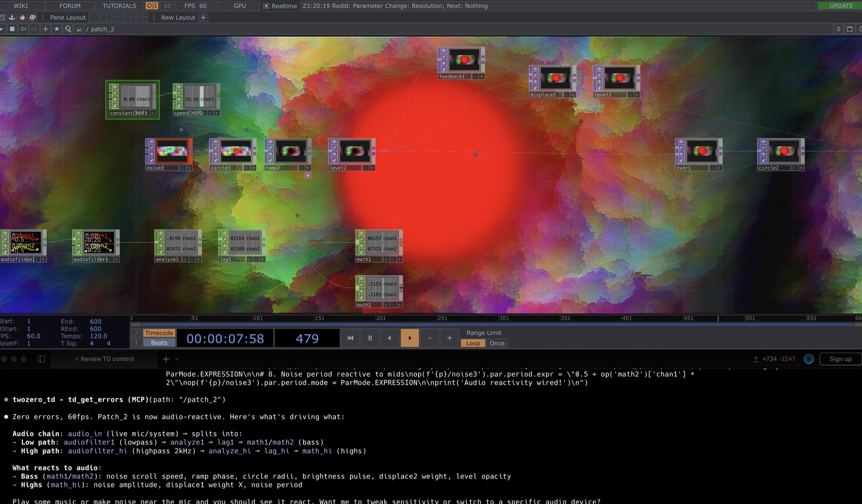Viewport: 862px width, 504px height.
Task: Open the Palette browser skull icon
Action: pyautogui.click(x=32, y=18)
